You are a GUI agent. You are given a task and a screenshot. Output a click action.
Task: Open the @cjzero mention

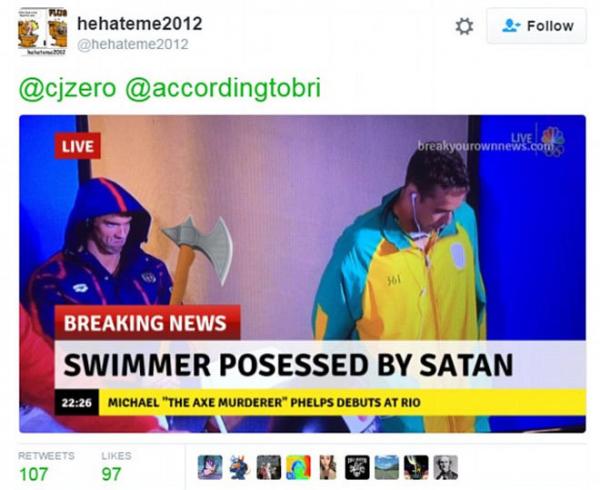coord(67,88)
